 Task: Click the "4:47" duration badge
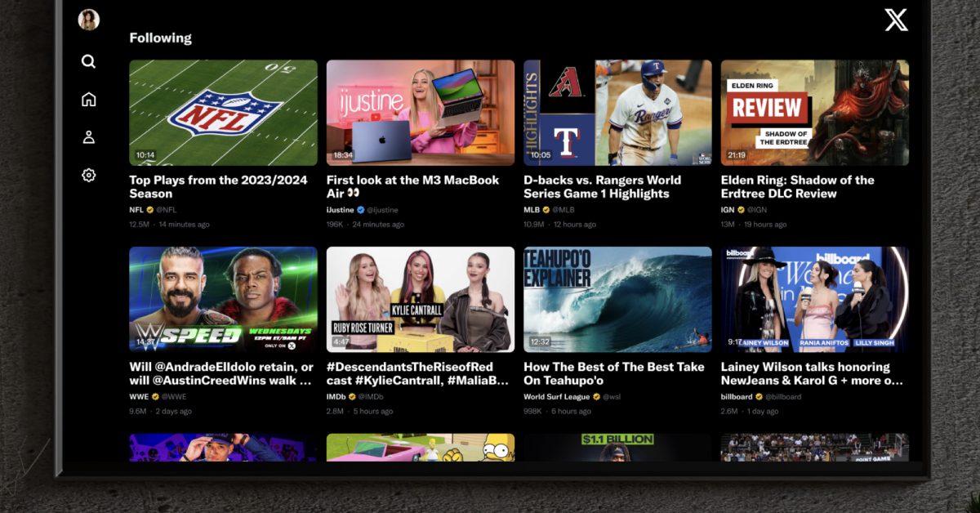[341, 341]
